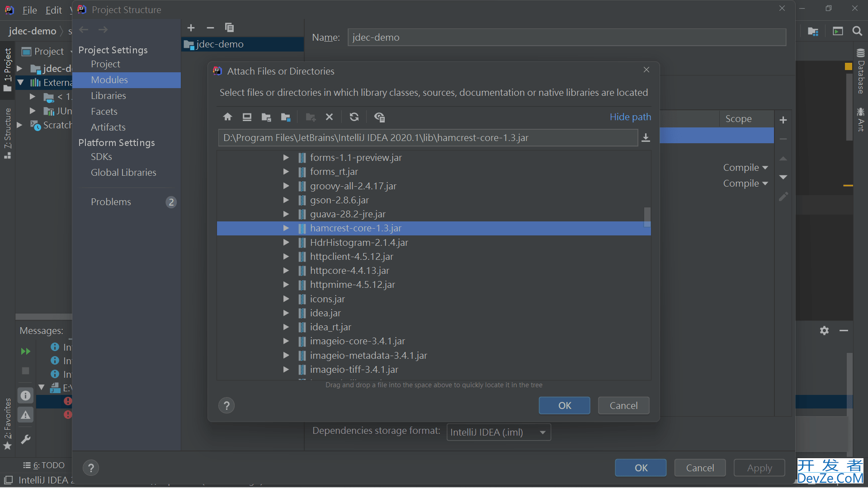Viewport: 868px width, 488px height.
Task: Close the Attach Files or Directories dialog
Action: tap(646, 70)
